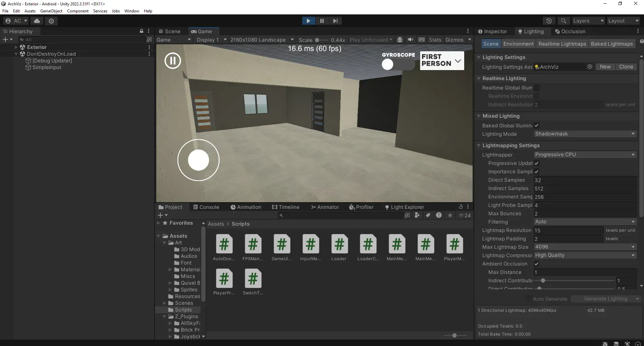Uncheck Progressive Updates checkbox
Screen dimensions: 644x346
coord(537,163)
